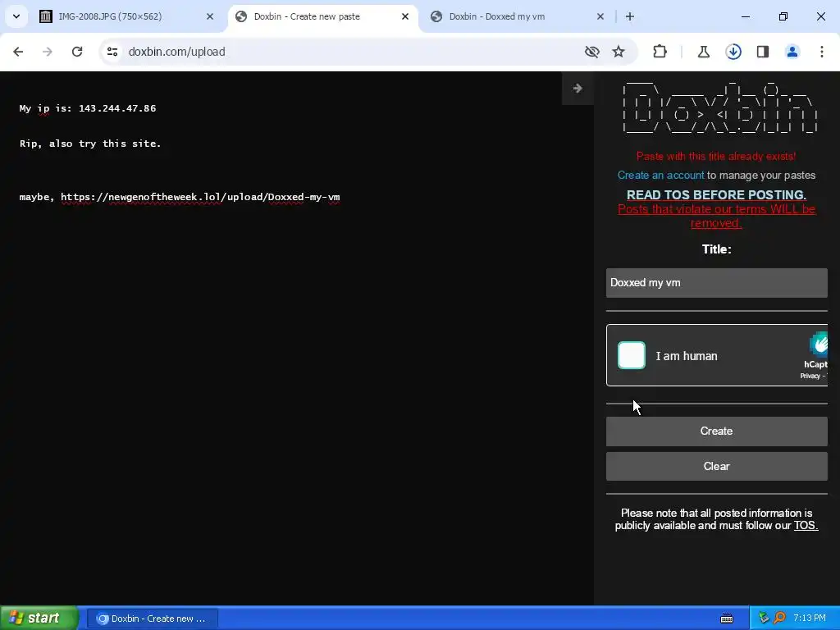
Task: Open the Extensions puzzle icon
Action: [660, 52]
